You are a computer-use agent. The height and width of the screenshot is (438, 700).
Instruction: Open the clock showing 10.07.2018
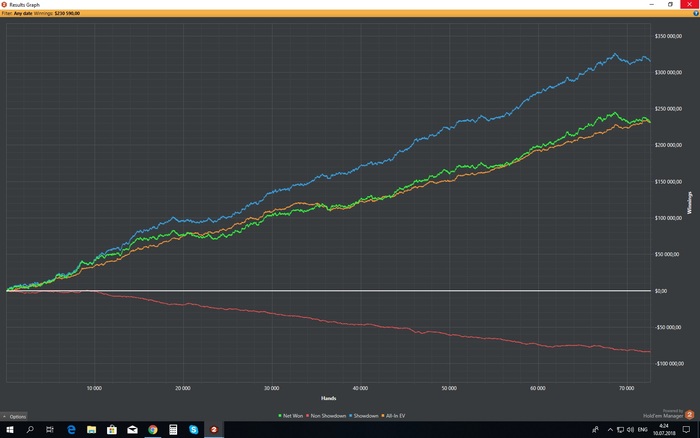click(x=663, y=430)
